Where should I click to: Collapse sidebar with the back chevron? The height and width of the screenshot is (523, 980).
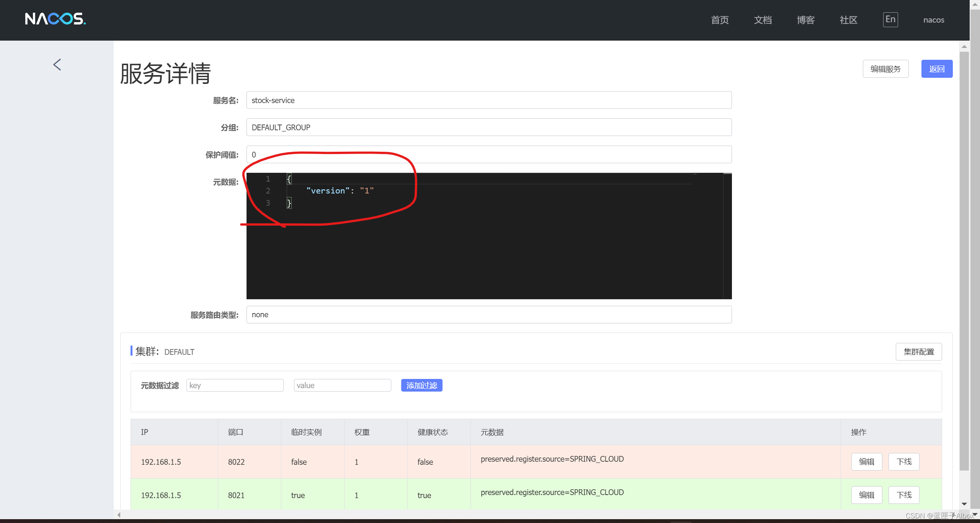pyautogui.click(x=57, y=64)
